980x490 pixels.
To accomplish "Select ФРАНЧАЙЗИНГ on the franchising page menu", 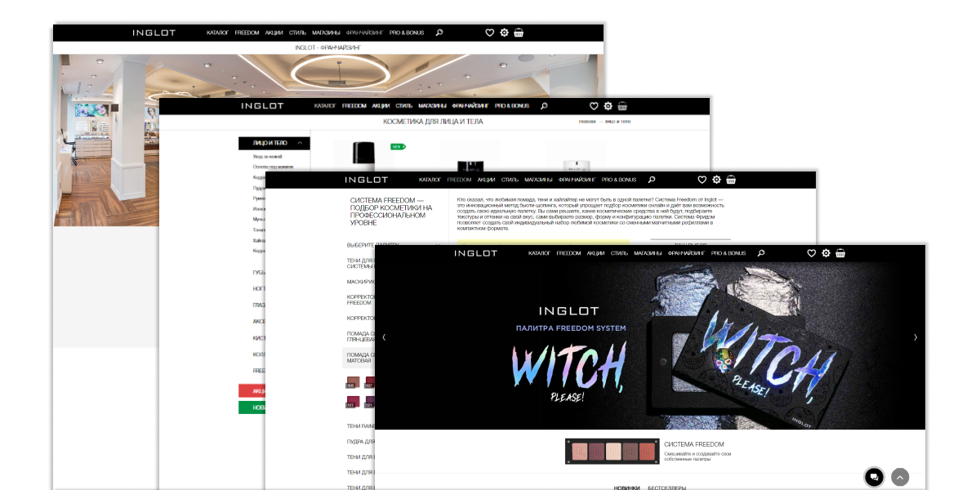I will 365,33.
